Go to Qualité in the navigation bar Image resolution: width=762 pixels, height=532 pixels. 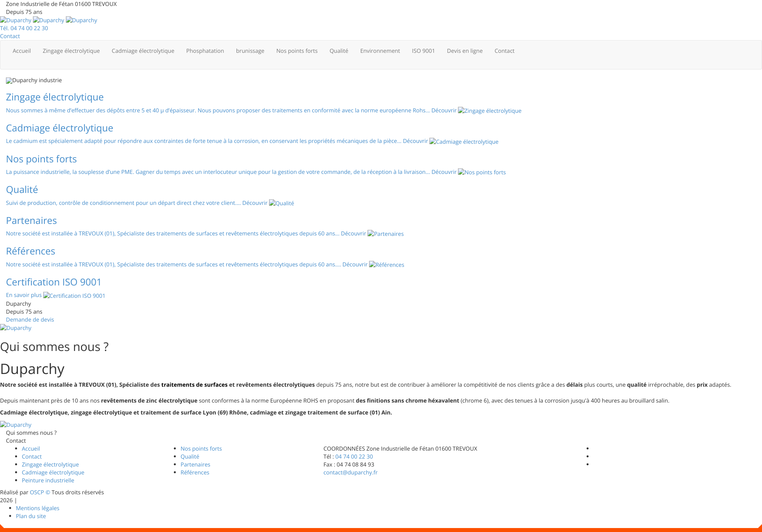[x=339, y=51]
